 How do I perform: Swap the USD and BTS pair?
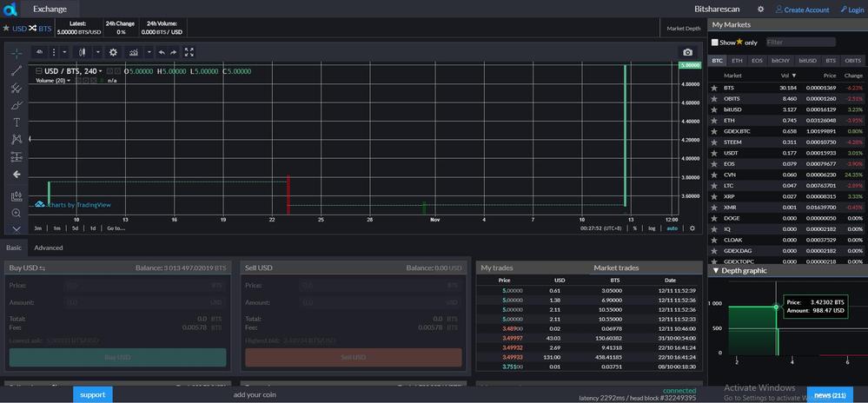pyautogui.click(x=33, y=28)
